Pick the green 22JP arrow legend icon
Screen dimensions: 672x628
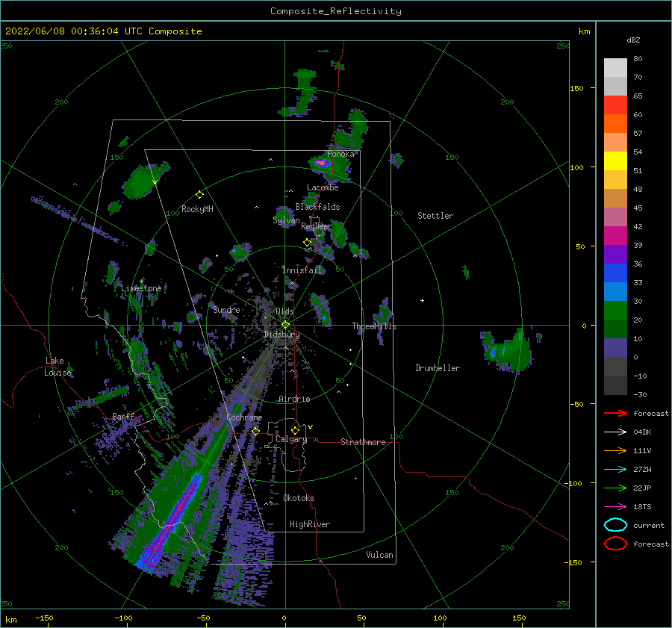tap(615, 488)
